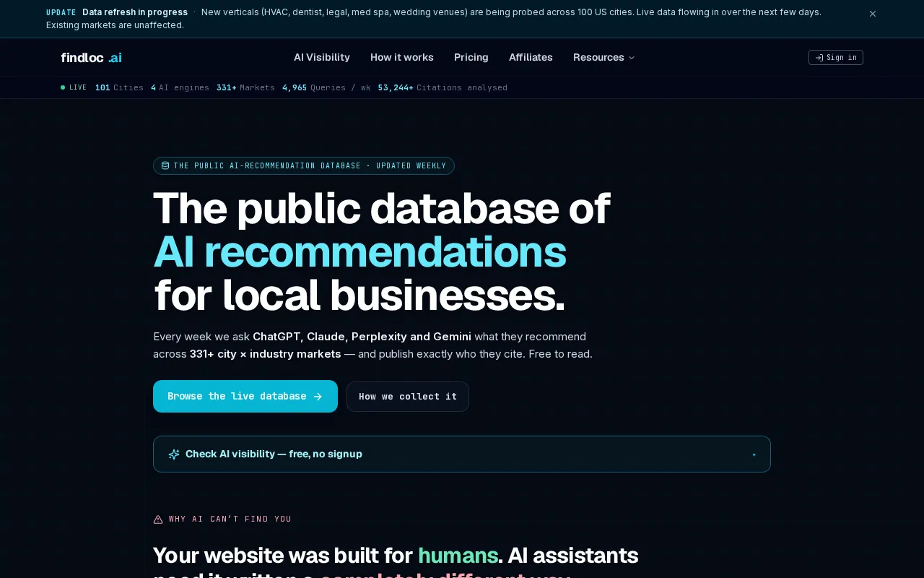The width and height of the screenshot is (924, 578).
Task: Click the green LIVE status dot
Action: pyautogui.click(x=63, y=87)
